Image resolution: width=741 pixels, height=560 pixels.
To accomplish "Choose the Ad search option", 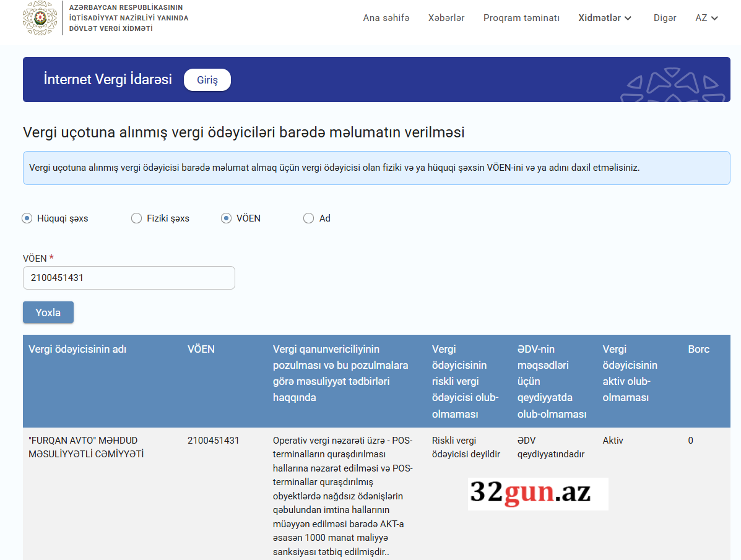I will point(308,218).
